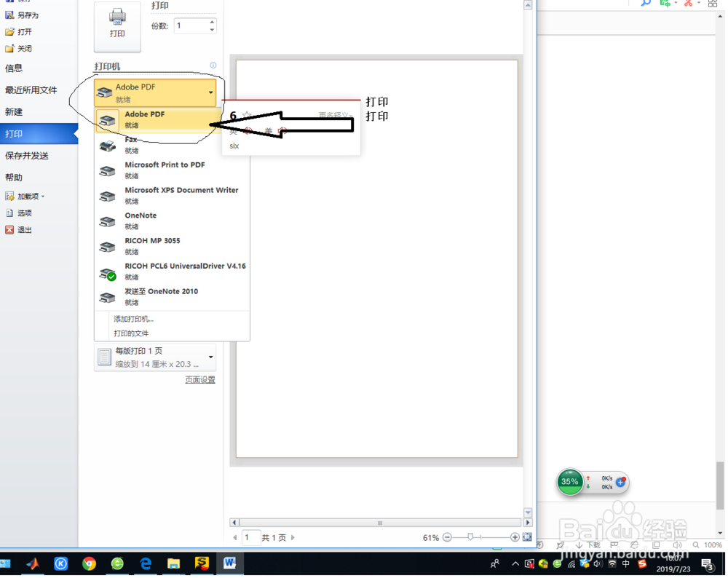Open the 信息 tab
The image size is (728, 578).
coord(14,68)
